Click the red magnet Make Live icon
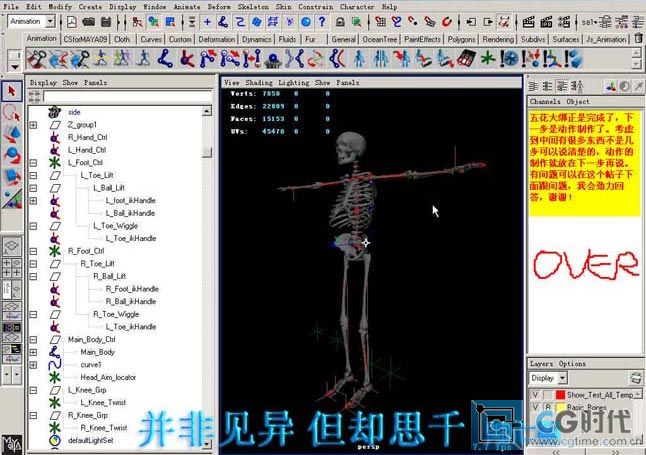646x455 pixels. point(447,22)
